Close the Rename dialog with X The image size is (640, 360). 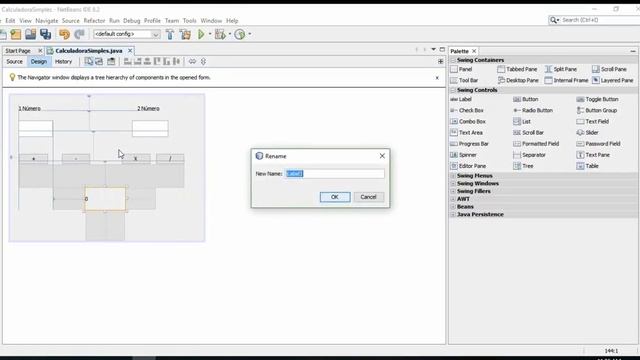point(382,156)
